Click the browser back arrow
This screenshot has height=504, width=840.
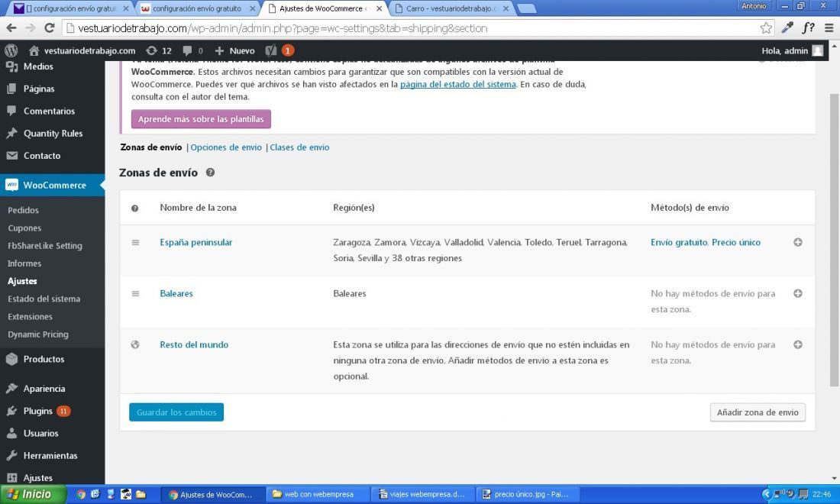click(x=11, y=27)
